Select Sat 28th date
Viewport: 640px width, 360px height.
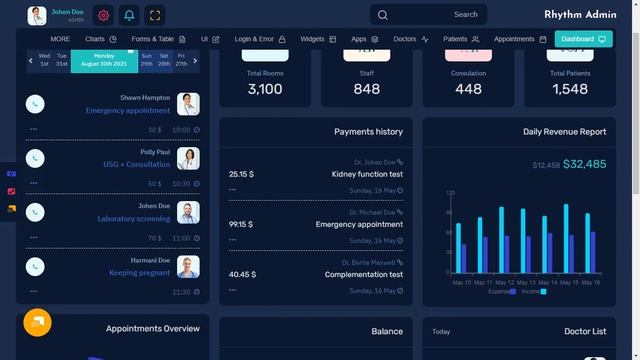click(x=164, y=60)
